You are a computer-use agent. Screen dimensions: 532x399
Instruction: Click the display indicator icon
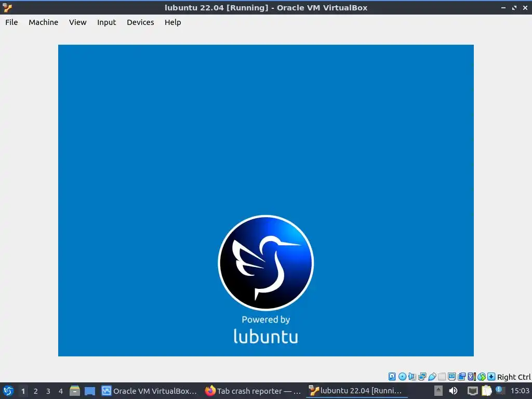(x=451, y=376)
